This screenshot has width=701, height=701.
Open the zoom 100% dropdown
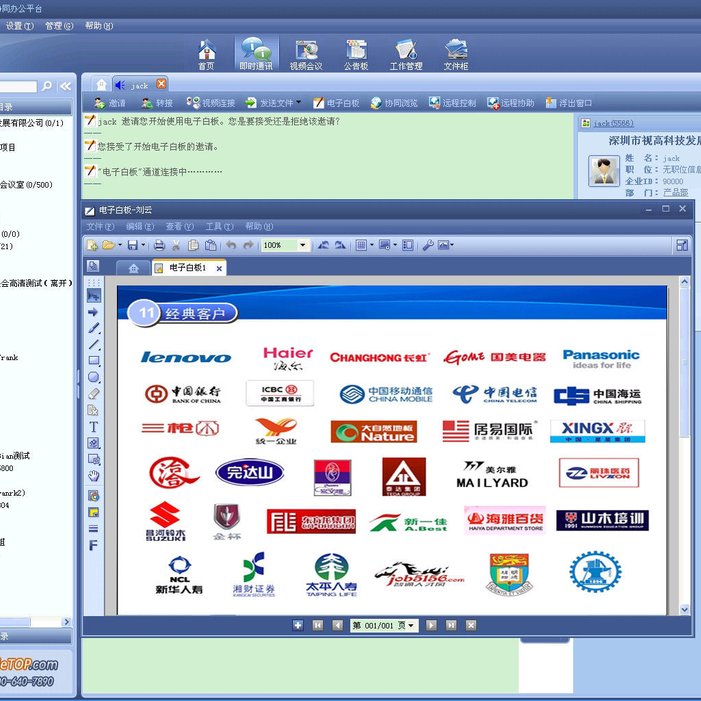pos(303,245)
